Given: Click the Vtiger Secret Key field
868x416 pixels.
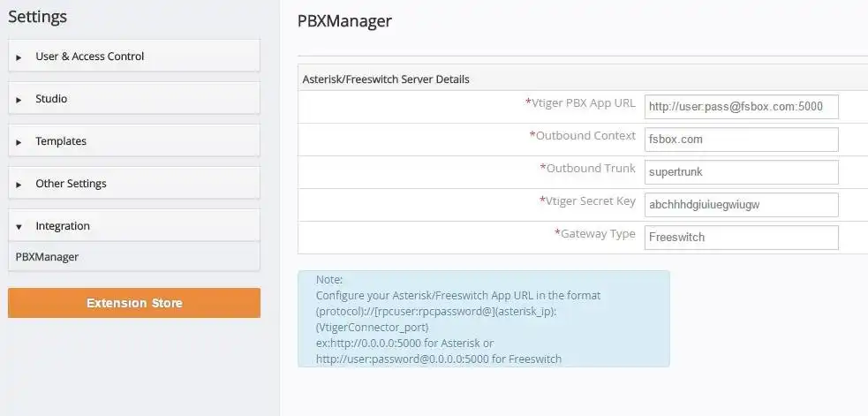Looking at the screenshot, I should (x=740, y=205).
